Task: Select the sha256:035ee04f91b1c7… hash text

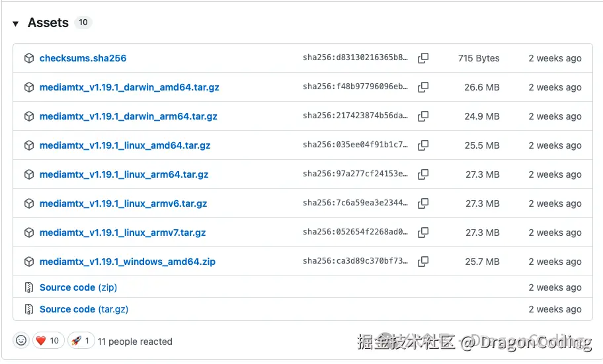Action: point(355,145)
